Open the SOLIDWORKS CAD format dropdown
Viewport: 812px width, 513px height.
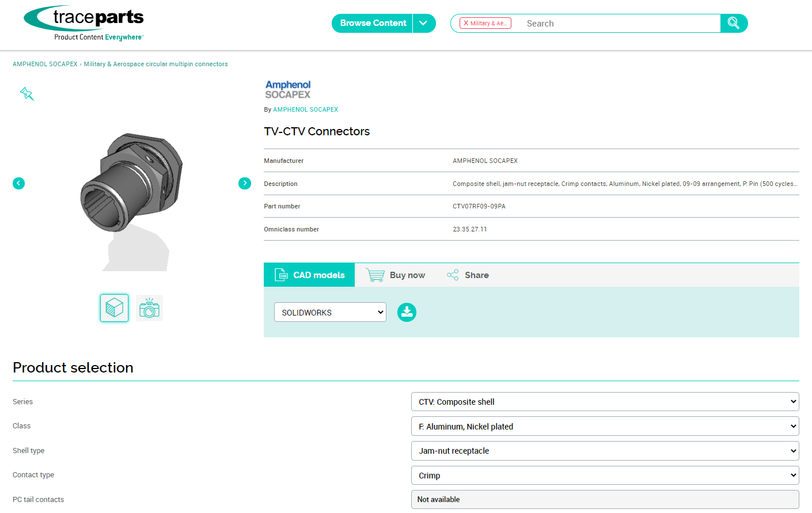330,312
